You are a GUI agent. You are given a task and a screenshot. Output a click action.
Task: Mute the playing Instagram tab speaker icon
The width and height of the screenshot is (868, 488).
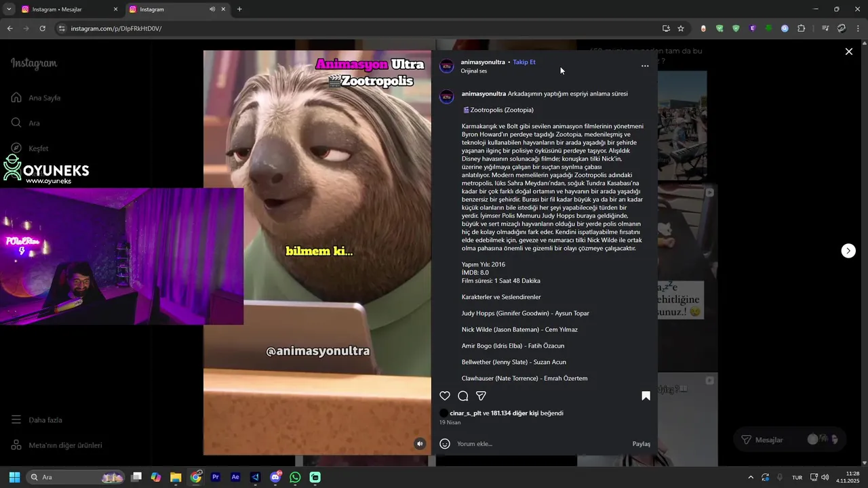[212, 9]
